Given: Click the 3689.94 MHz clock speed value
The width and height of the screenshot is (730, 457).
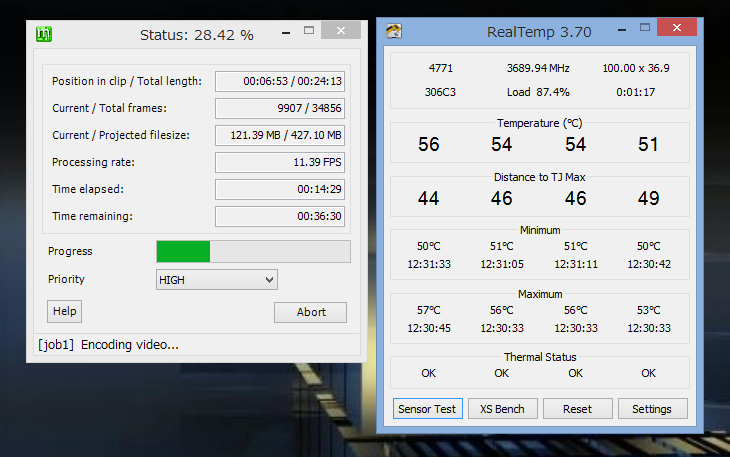Looking at the screenshot, I should pos(538,68).
